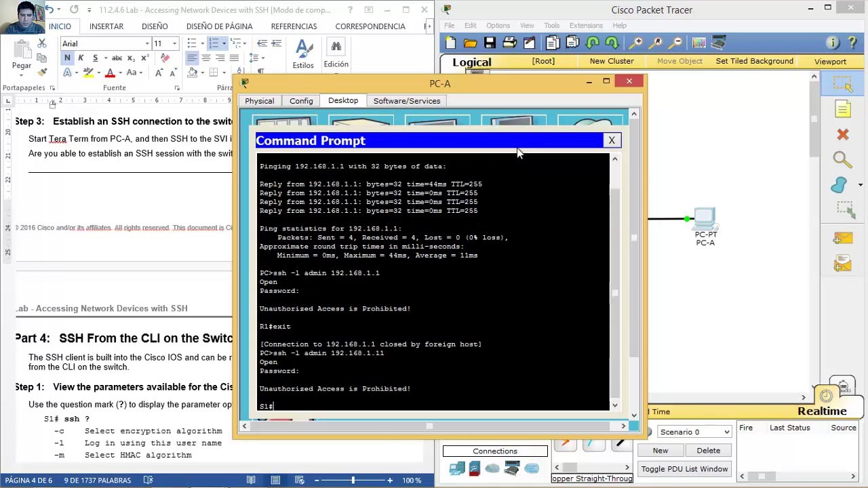Click the Undo icon in Packet Tracer toolbar
The height and width of the screenshot is (488, 868).
pyautogui.click(x=593, y=43)
